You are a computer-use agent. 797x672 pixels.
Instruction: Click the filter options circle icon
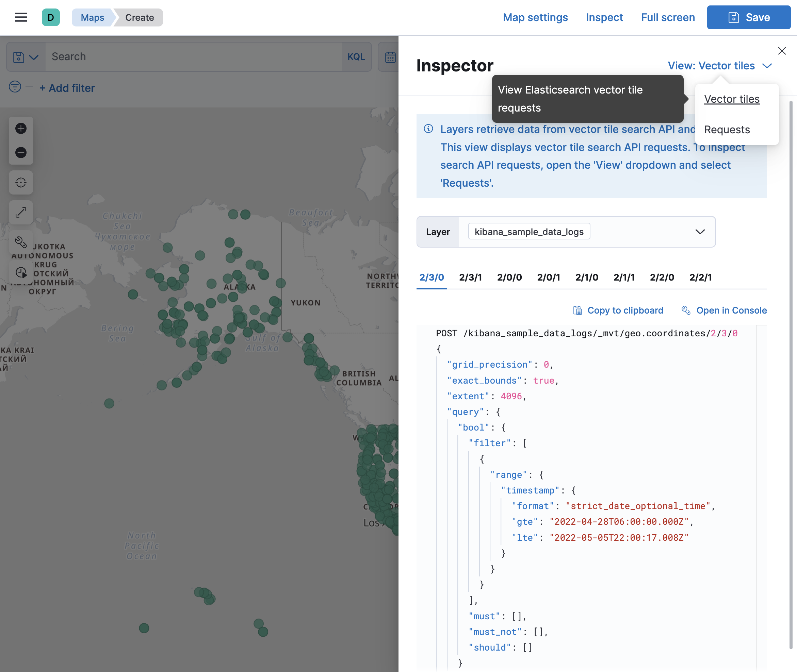click(x=15, y=87)
